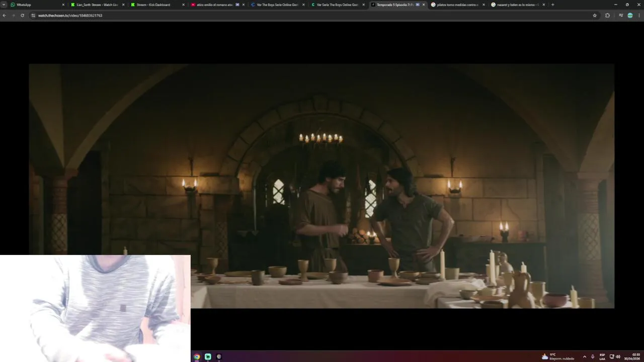The height and width of the screenshot is (362, 644).
Task: Switch to the pilatos tomo medidas tab
Action: [x=457, y=5]
